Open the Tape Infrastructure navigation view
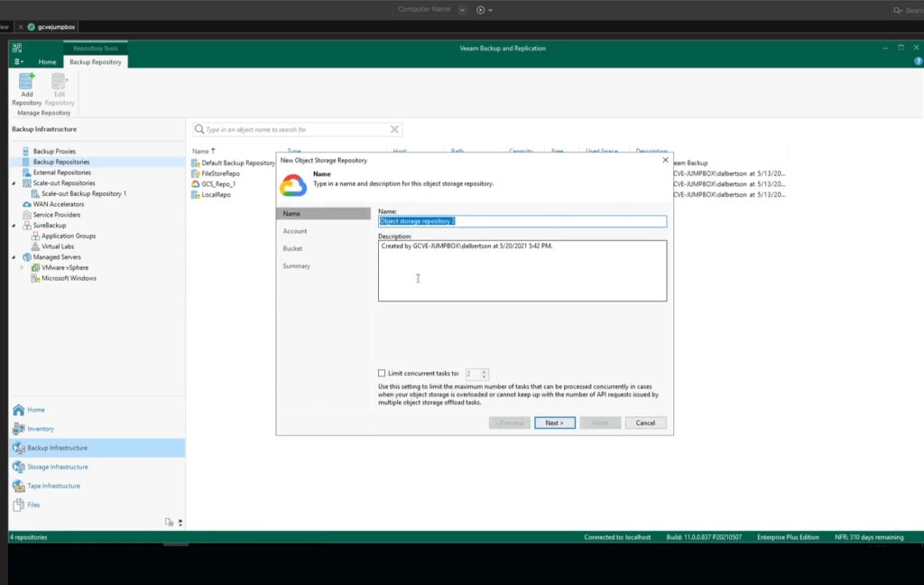924x585 pixels. click(97, 486)
